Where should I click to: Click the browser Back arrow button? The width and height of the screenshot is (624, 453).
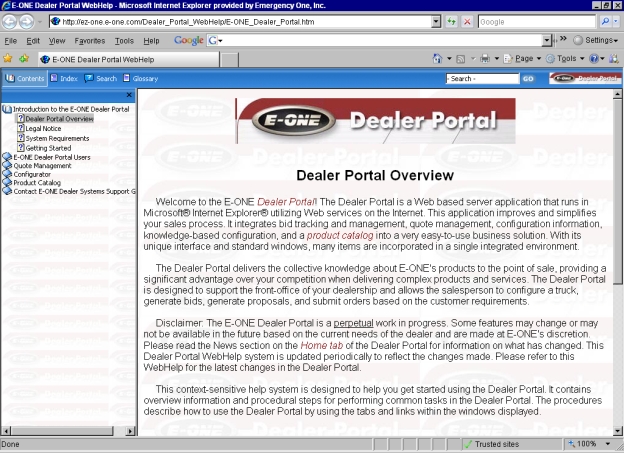(x=10, y=21)
